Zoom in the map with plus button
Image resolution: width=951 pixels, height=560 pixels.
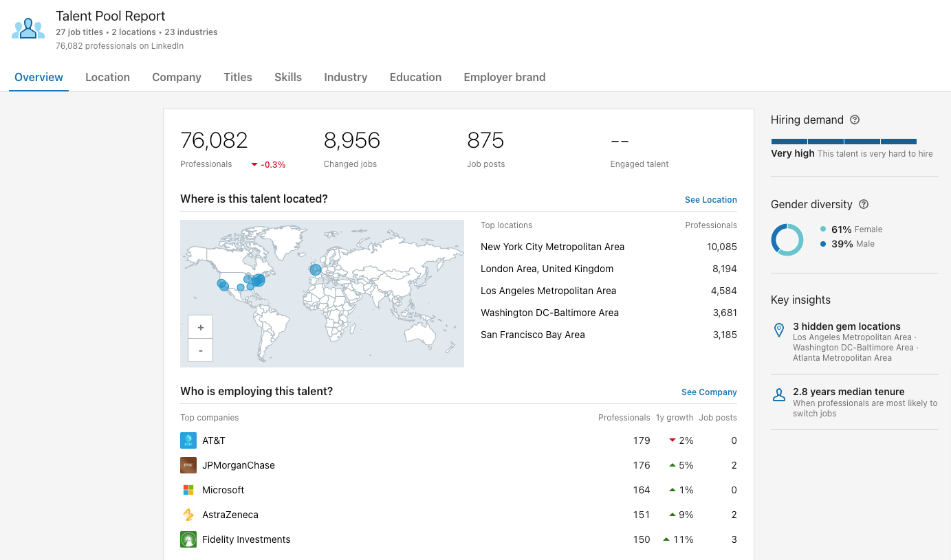pyautogui.click(x=200, y=327)
